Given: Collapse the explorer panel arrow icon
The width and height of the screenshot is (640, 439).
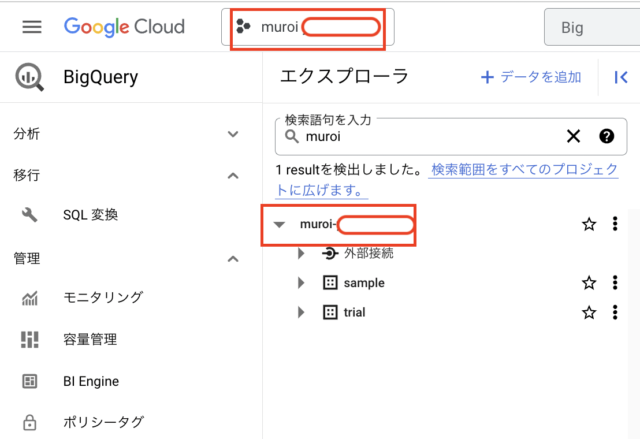Looking at the screenshot, I should [621, 77].
